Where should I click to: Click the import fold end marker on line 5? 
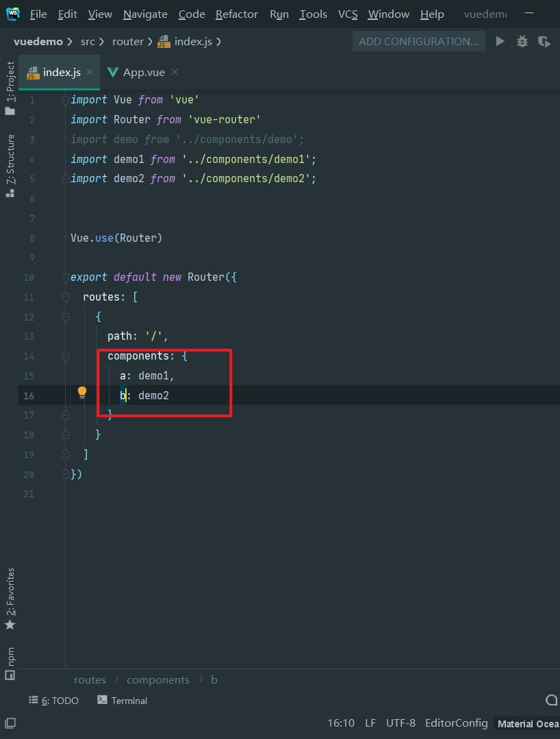(x=66, y=179)
